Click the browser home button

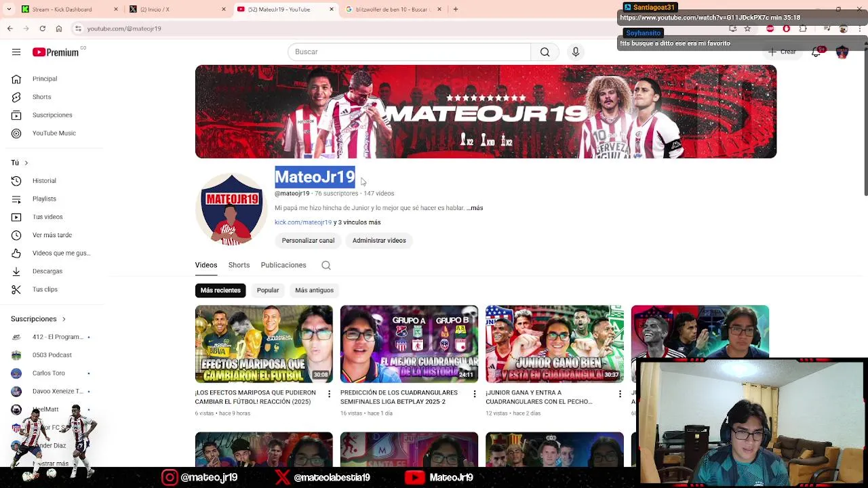pos(59,28)
